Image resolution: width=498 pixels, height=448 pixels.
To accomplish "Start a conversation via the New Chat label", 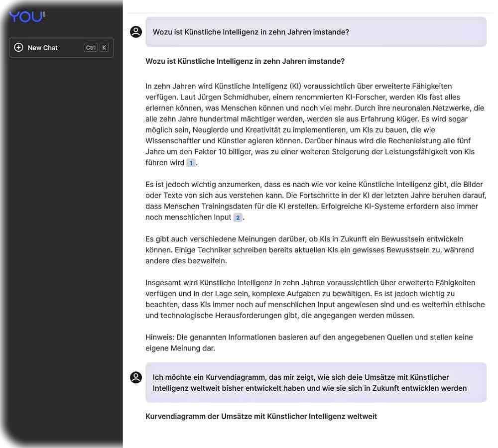I will [43, 48].
